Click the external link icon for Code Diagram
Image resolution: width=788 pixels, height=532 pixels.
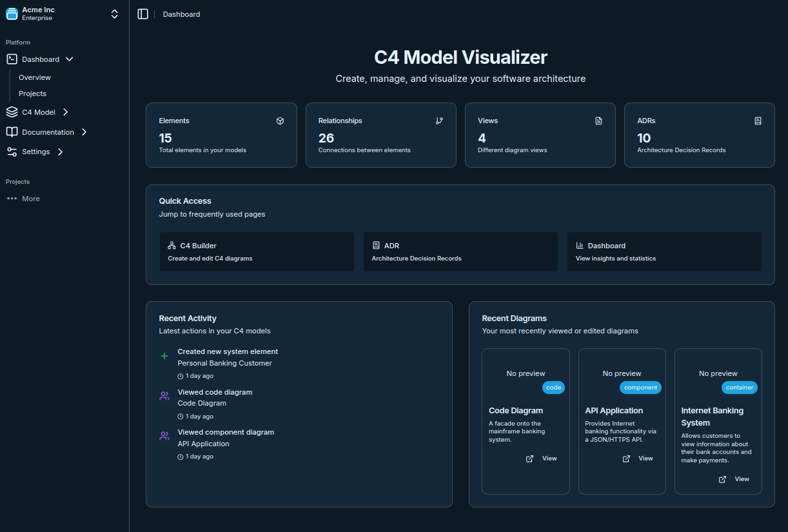pos(529,458)
